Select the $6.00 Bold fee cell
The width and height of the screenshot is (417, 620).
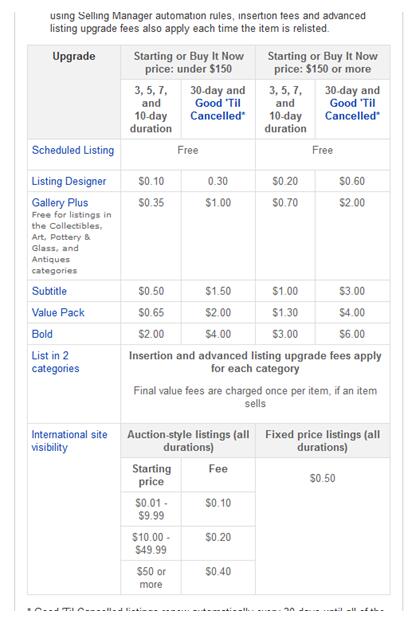(352, 334)
